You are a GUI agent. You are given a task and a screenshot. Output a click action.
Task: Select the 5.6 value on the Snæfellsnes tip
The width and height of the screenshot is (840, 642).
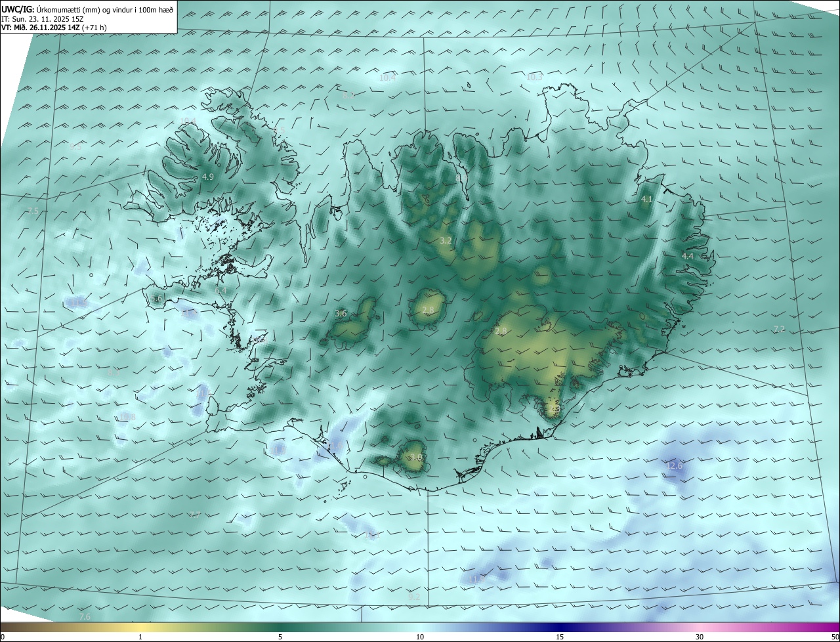click(156, 299)
